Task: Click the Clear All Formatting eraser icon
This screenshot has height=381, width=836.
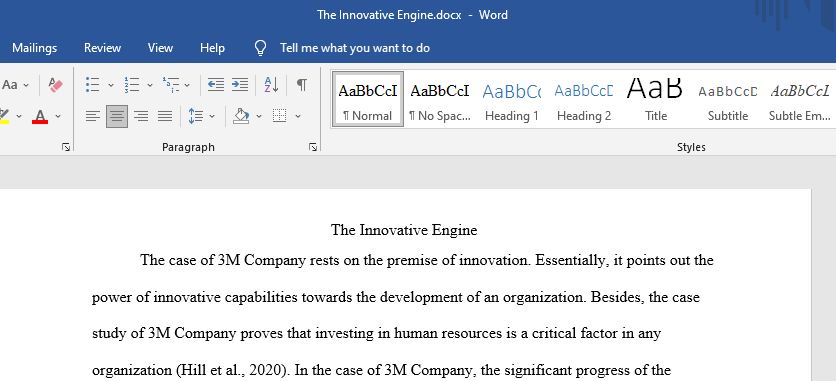Action: 55,85
